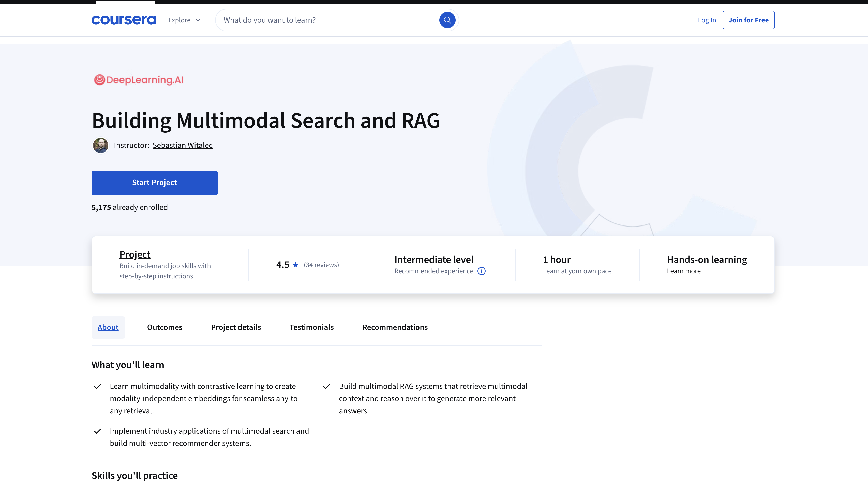Switch to the About tab
Image resolution: width=868 pixels, height=482 pixels.
point(108,327)
